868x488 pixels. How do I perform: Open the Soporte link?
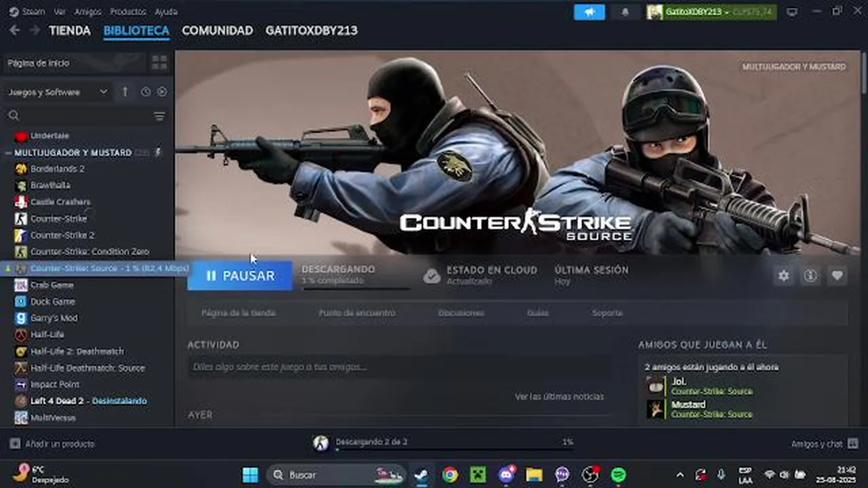[607, 313]
